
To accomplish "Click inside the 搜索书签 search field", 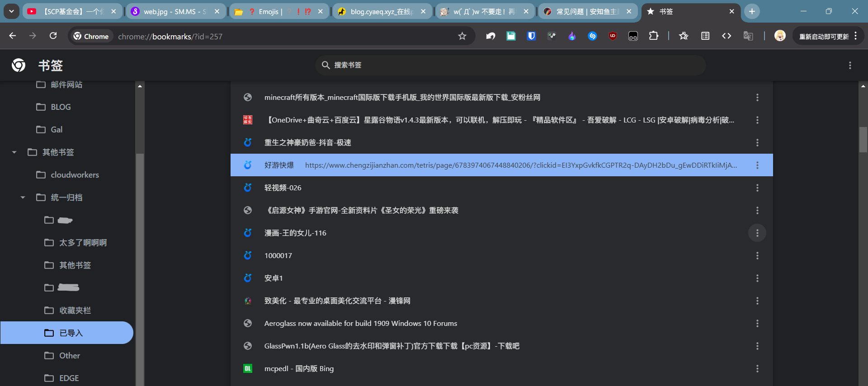I will click(x=511, y=65).
